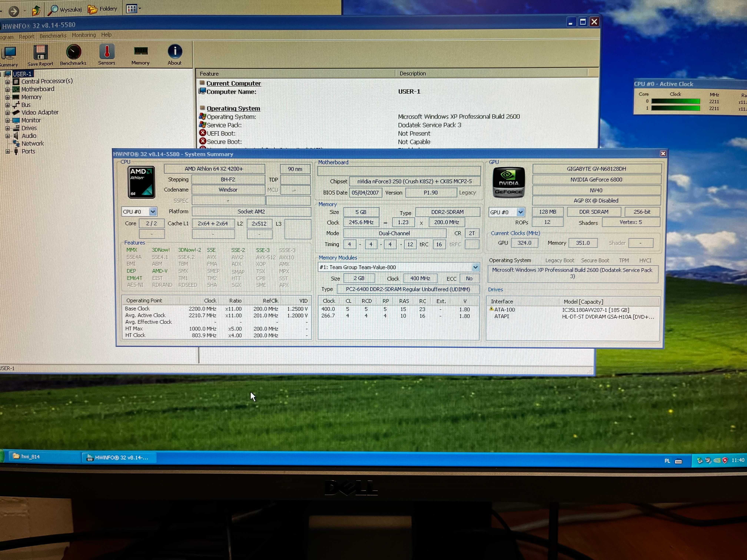
Task: Select the Avg. Active Clock row
Action: (216, 315)
